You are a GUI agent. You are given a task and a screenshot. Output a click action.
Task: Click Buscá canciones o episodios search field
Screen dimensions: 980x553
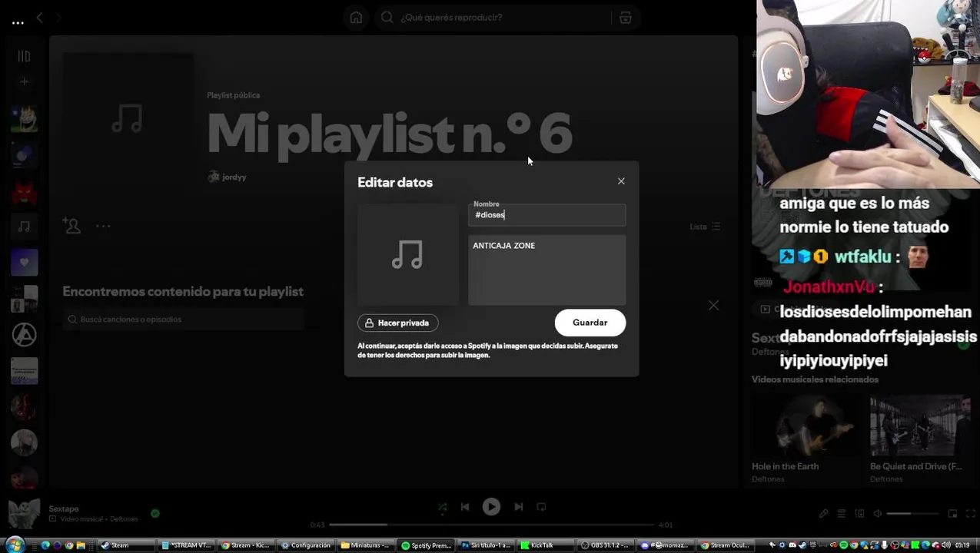click(x=184, y=320)
